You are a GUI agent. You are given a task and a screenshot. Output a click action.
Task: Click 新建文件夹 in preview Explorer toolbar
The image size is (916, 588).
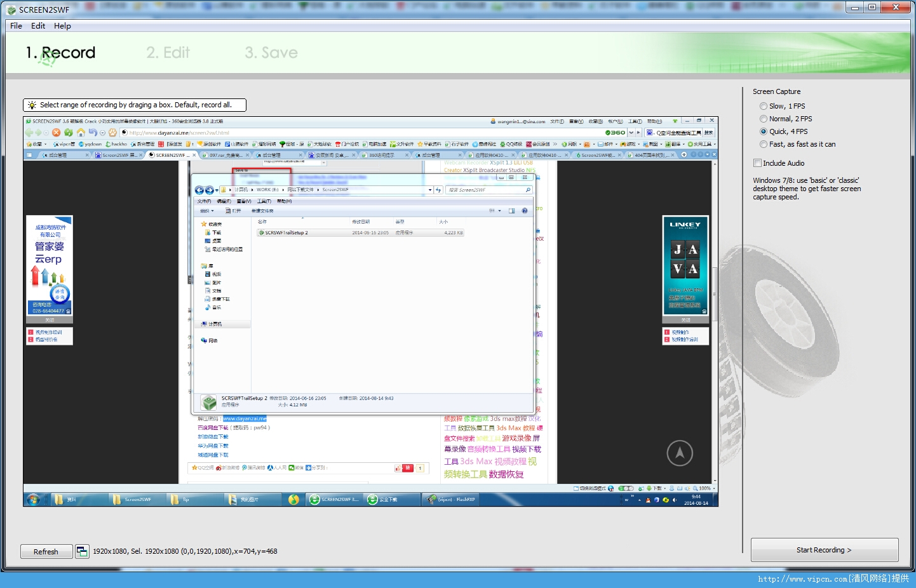pos(262,211)
